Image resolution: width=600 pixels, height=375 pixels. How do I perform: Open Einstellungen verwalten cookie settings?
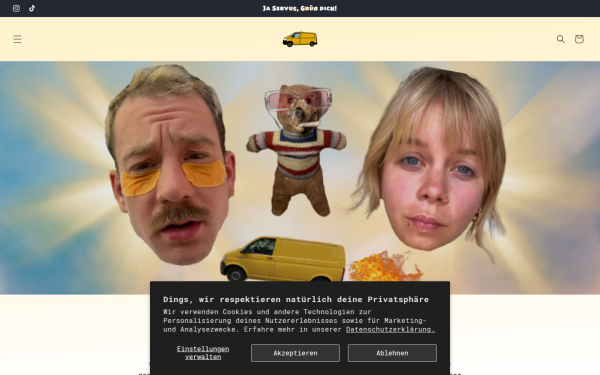tap(203, 353)
